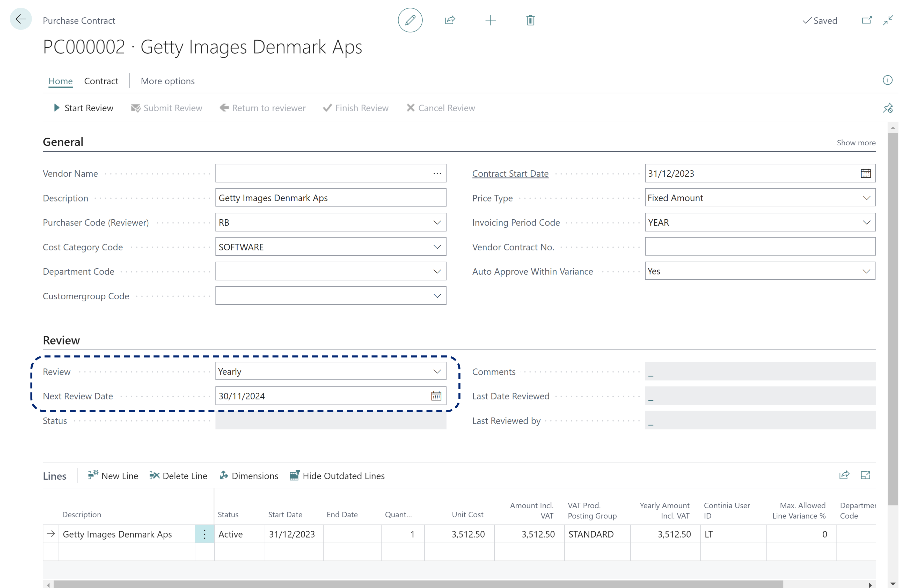The width and height of the screenshot is (914, 588).
Task: Collapse the page with arrows icon
Action: [888, 20]
